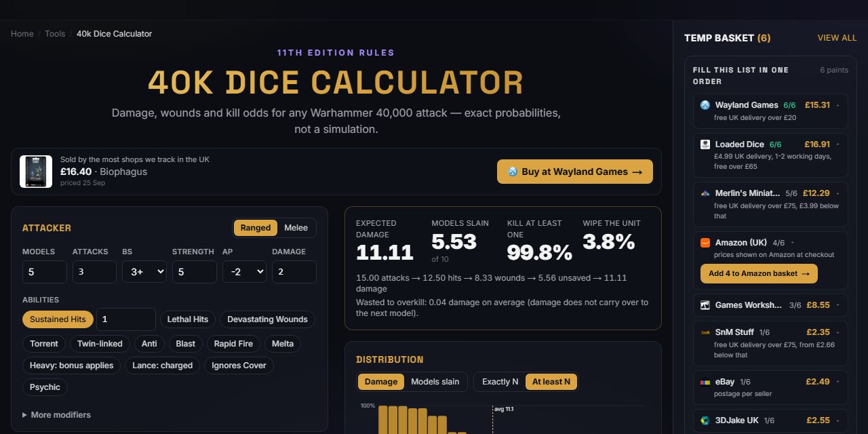Screen dimensions: 868x434
Task: Enable the Torrent ability
Action: point(44,344)
